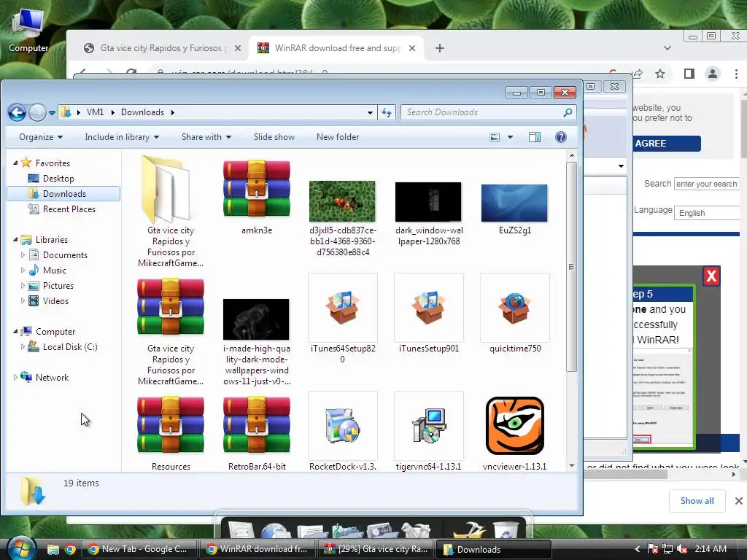Open Chrome three-dot menu
This screenshot has width=747, height=560.
tap(736, 74)
